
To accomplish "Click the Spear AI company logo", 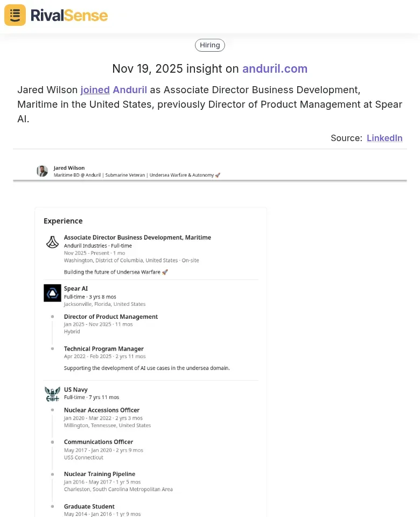I will point(52,293).
